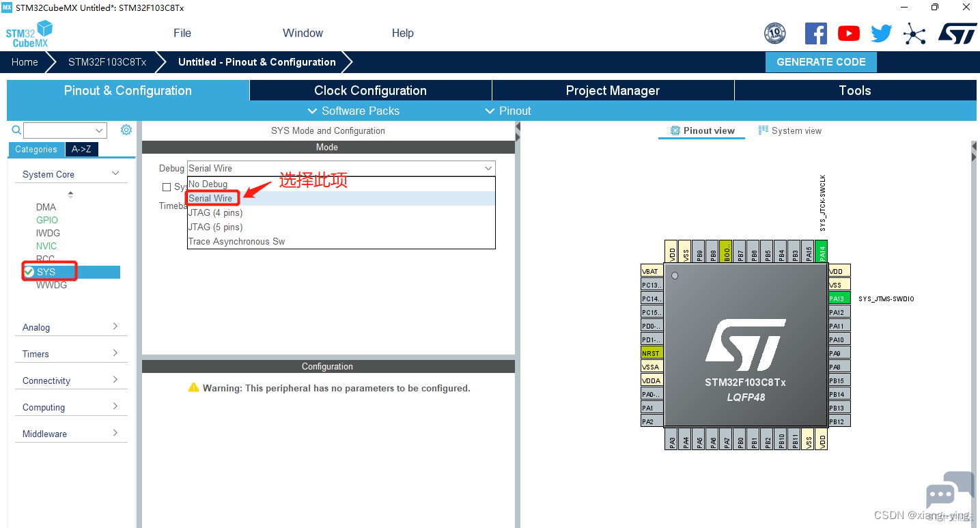
Task: Open the Window menu
Action: point(303,33)
